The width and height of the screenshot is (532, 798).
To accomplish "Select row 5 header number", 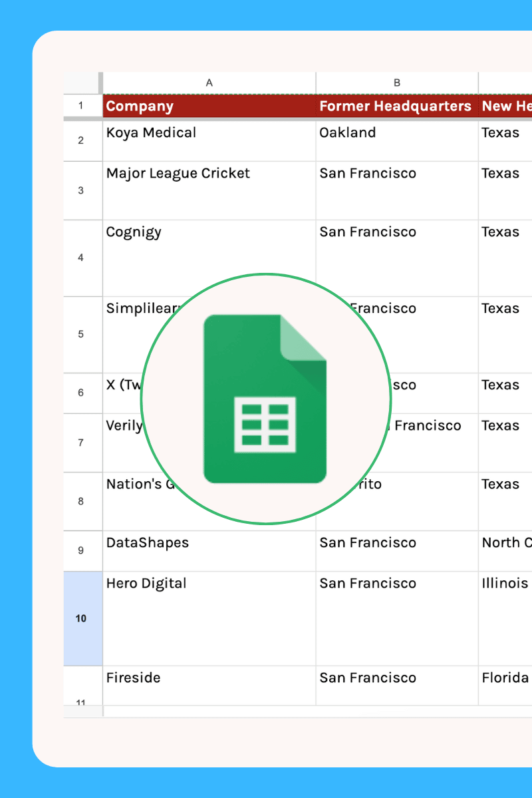I will point(81,334).
